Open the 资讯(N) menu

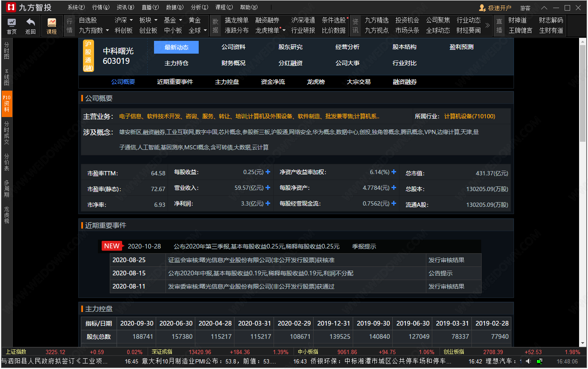(x=126, y=8)
